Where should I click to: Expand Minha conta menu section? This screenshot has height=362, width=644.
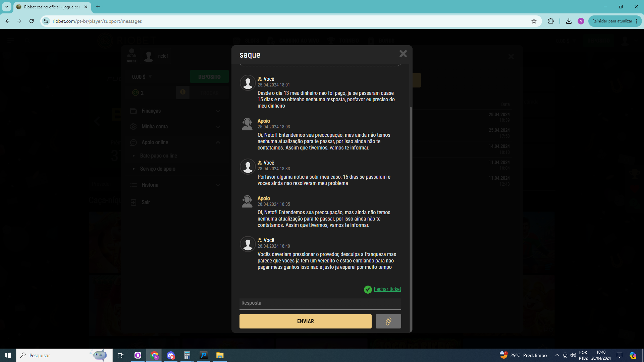175,127
